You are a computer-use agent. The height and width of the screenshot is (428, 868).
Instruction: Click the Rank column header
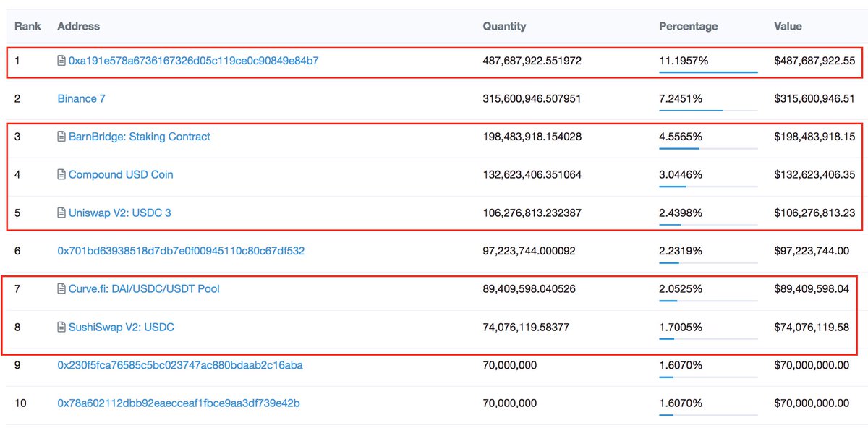pos(27,26)
